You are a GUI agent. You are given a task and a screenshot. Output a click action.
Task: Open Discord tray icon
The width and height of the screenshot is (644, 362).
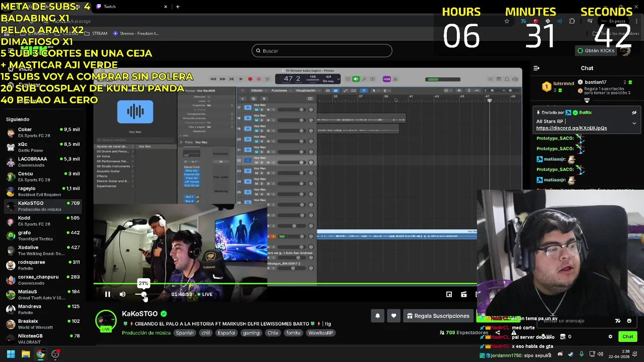tap(560, 354)
